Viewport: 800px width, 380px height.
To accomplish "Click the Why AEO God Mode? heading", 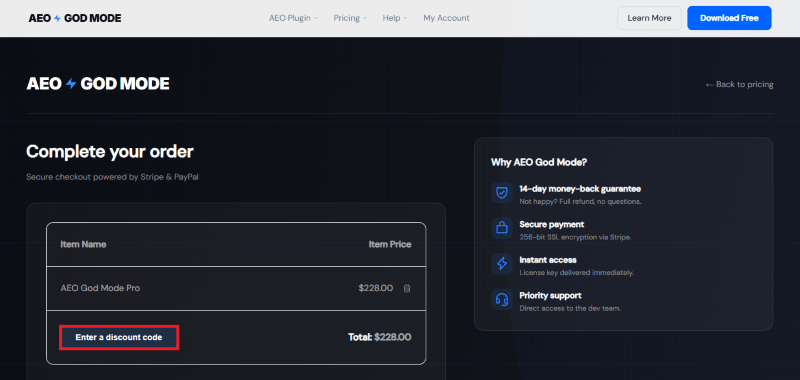I will pyautogui.click(x=539, y=163).
